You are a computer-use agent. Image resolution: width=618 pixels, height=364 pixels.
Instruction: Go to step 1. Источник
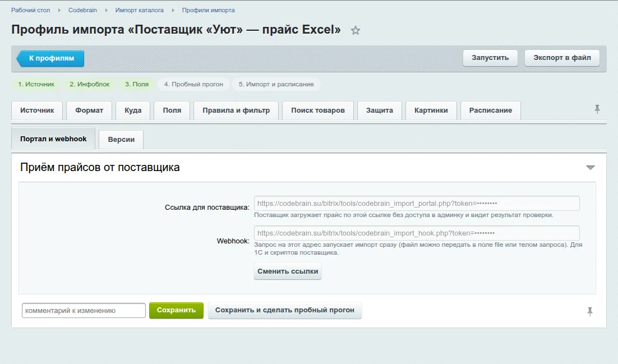point(36,84)
